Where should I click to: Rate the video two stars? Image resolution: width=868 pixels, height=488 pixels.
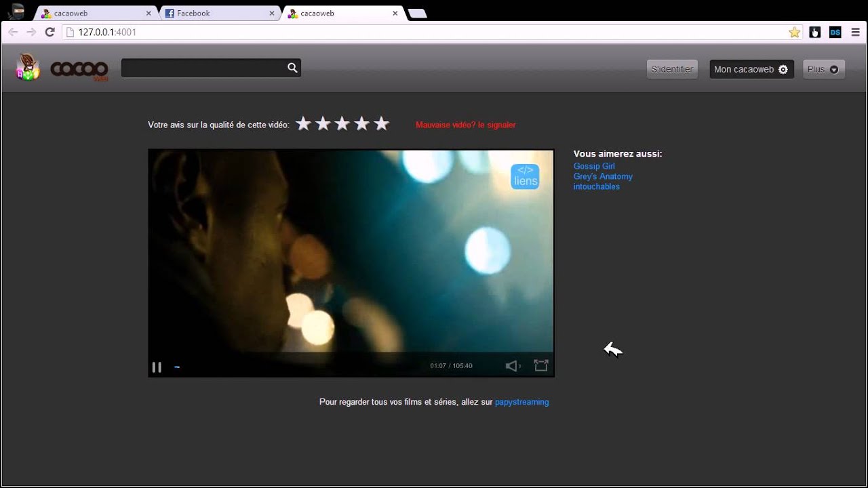pos(323,123)
